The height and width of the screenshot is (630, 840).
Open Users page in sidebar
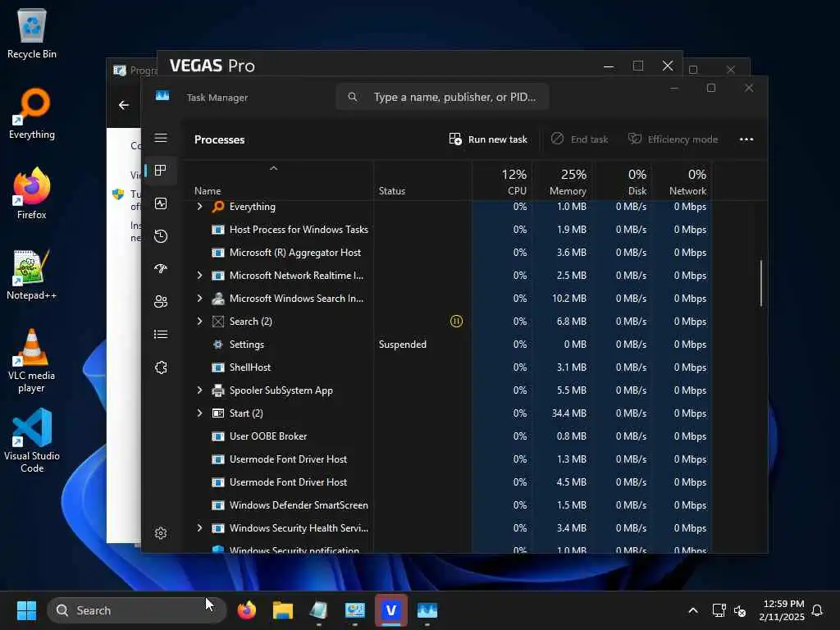click(x=161, y=302)
